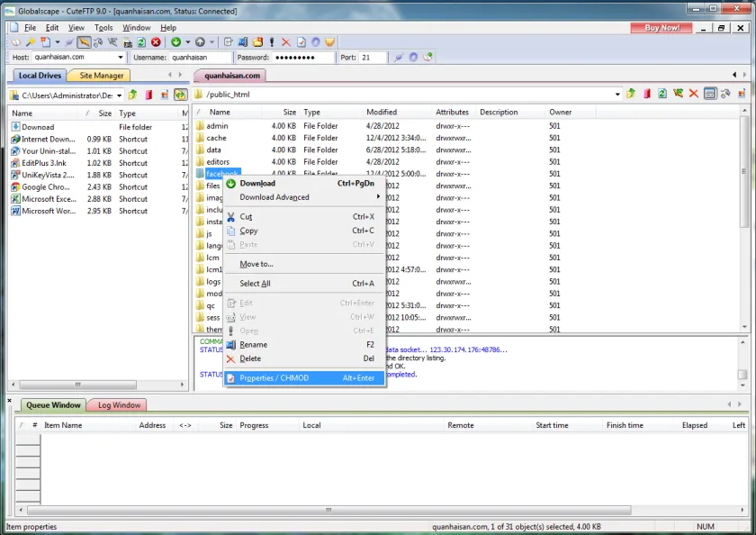The width and height of the screenshot is (756, 535).
Task: Click the local pane horizontal scrollbar
Action: point(97,385)
